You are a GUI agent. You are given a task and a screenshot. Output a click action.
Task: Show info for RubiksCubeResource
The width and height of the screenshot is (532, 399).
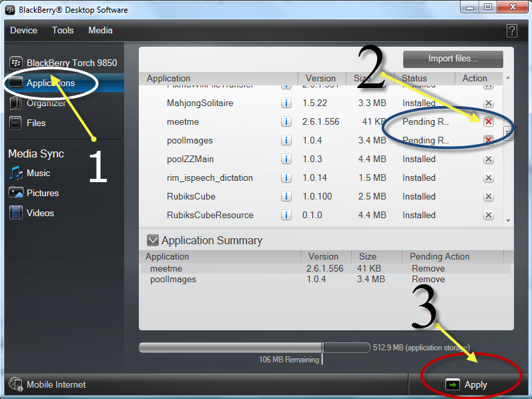tap(286, 215)
